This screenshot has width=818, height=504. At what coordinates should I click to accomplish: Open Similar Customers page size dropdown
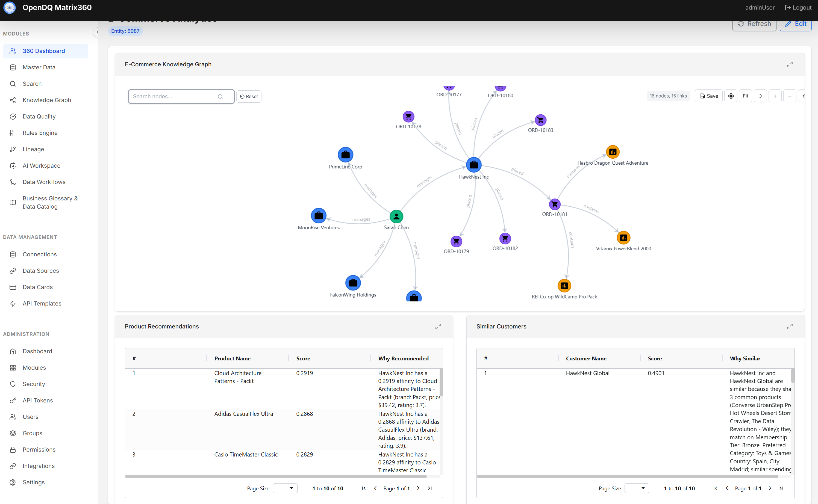[637, 488]
